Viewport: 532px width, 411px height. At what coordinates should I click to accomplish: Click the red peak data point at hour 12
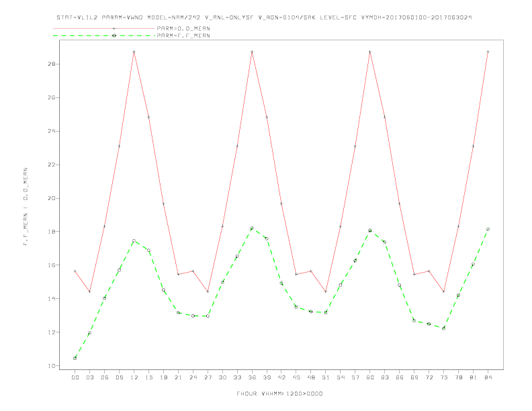[134, 52]
